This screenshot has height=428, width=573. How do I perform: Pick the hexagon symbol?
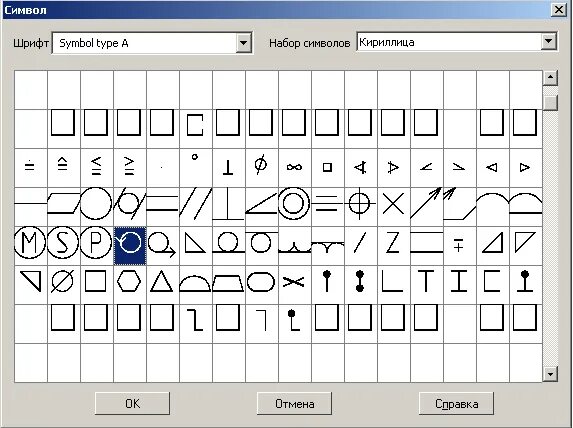click(x=129, y=282)
